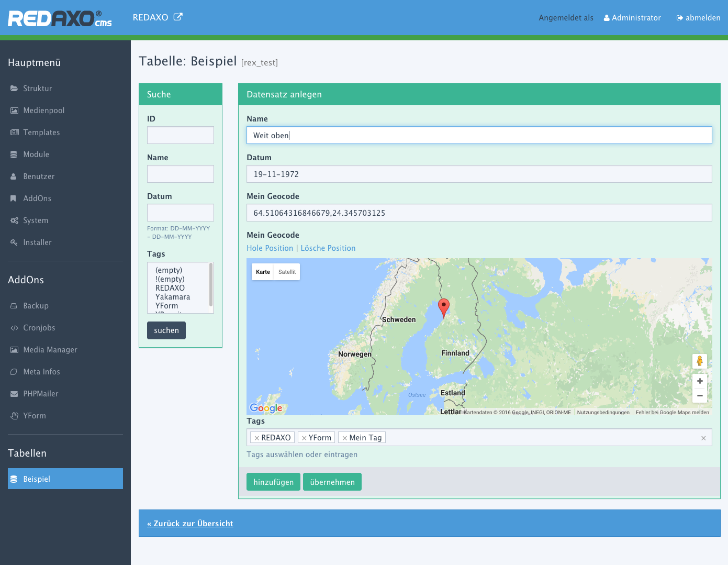Click the YForm hand icon

click(14, 416)
